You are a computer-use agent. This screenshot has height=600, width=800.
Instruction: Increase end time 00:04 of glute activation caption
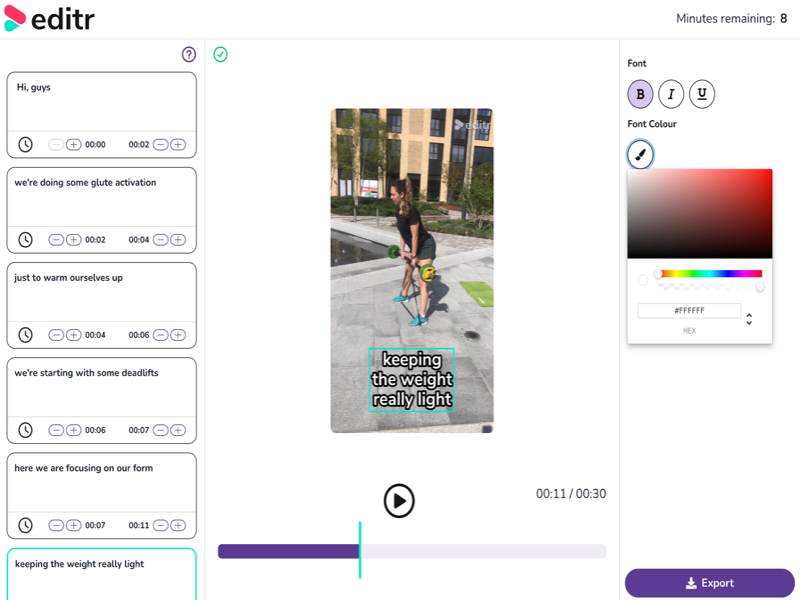(x=178, y=239)
